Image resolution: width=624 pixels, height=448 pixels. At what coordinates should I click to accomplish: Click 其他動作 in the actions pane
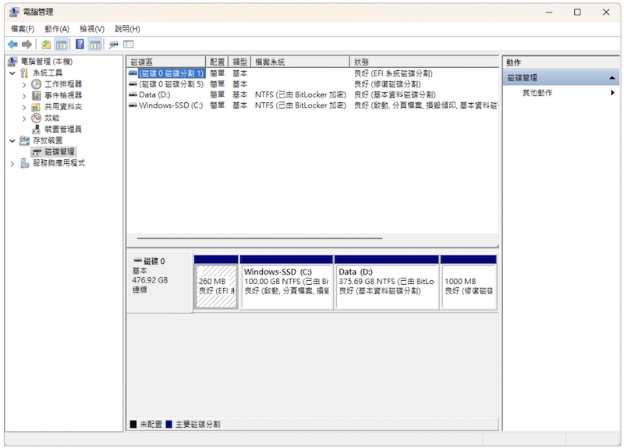(537, 92)
